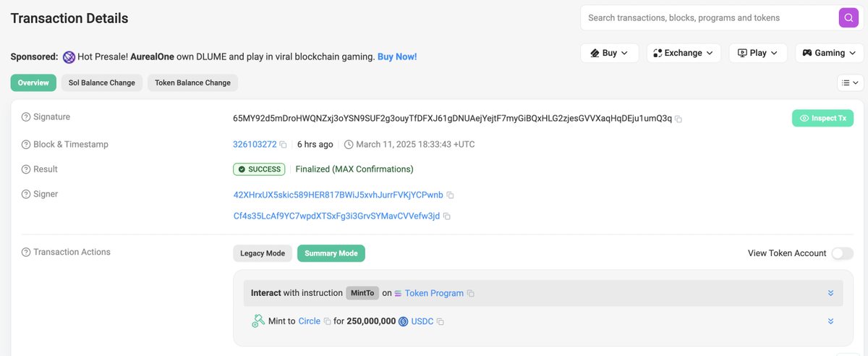Click the help icon beside Signer
868x356 pixels.
coord(26,195)
